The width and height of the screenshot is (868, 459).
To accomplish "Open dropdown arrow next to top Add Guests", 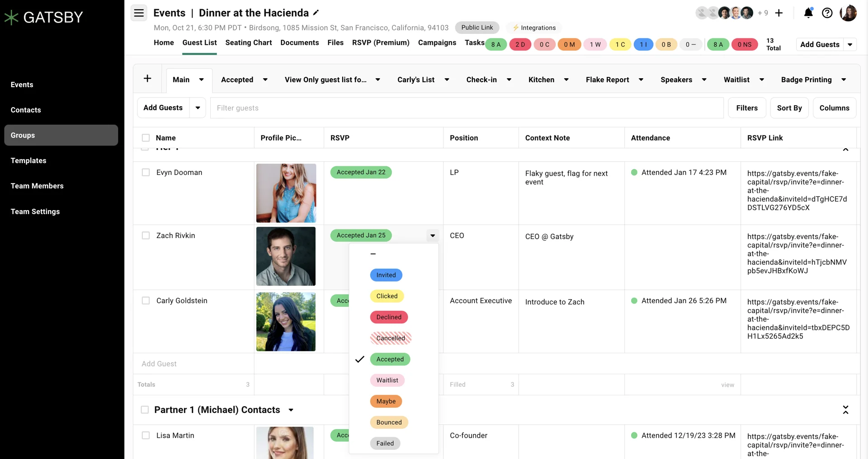I will [x=850, y=44].
